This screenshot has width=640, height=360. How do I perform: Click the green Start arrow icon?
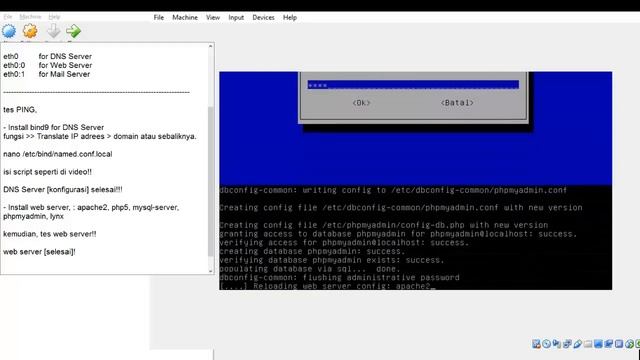pos(73,31)
